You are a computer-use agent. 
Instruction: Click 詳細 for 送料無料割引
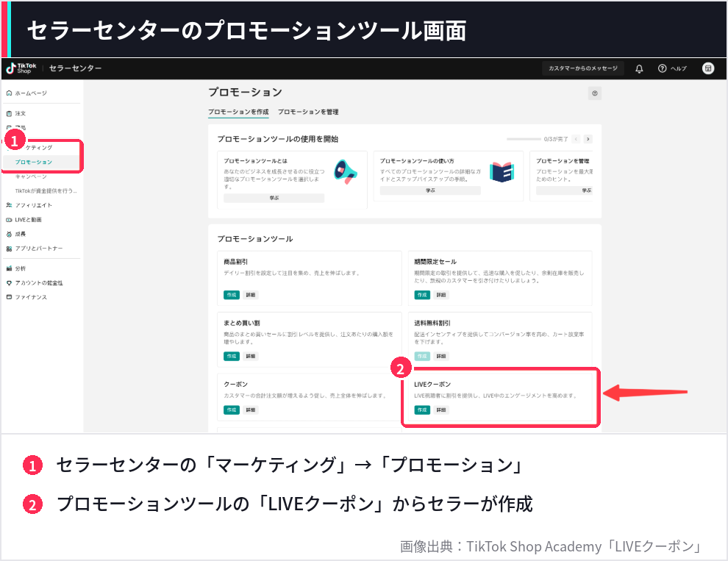click(441, 356)
